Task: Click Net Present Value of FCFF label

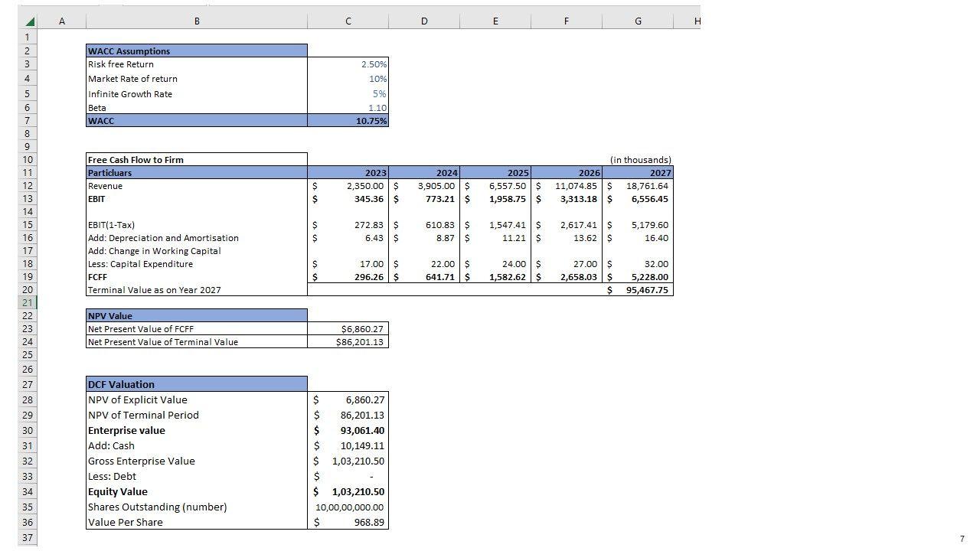Action: click(x=196, y=329)
